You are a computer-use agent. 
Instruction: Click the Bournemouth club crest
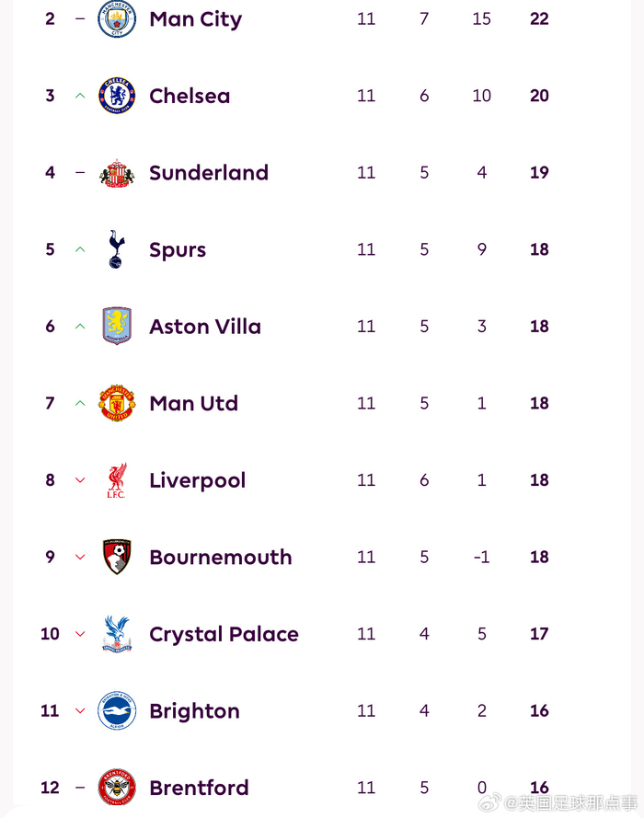tap(117, 558)
